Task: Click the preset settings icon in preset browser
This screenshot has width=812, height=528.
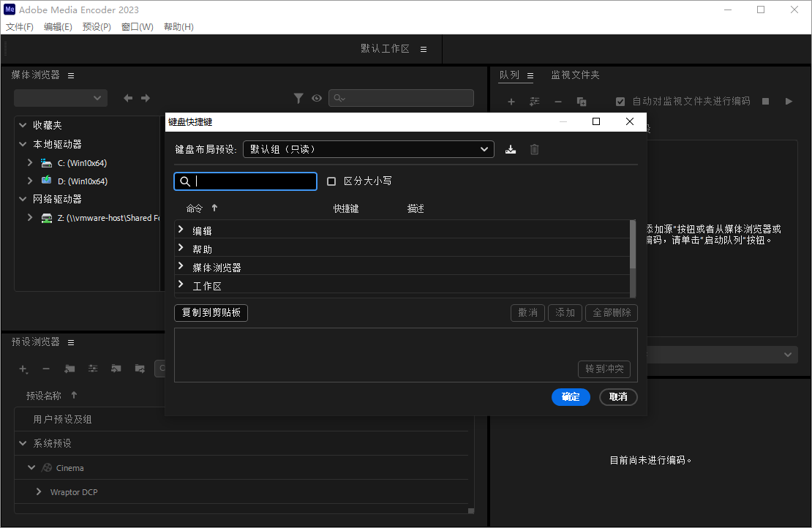Action: click(93, 369)
